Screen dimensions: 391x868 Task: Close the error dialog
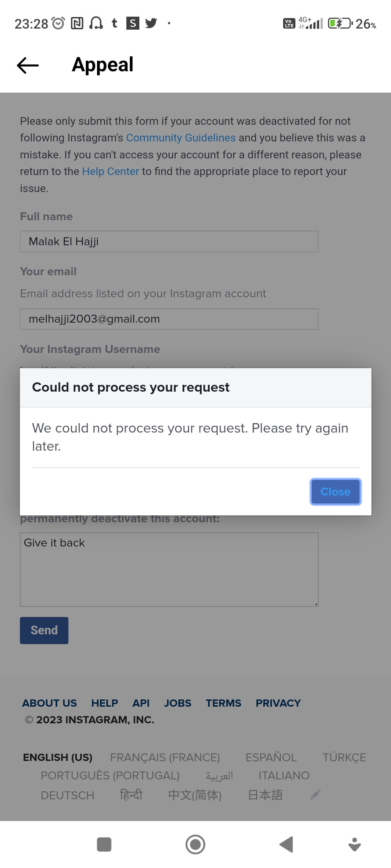tap(335, 492)
